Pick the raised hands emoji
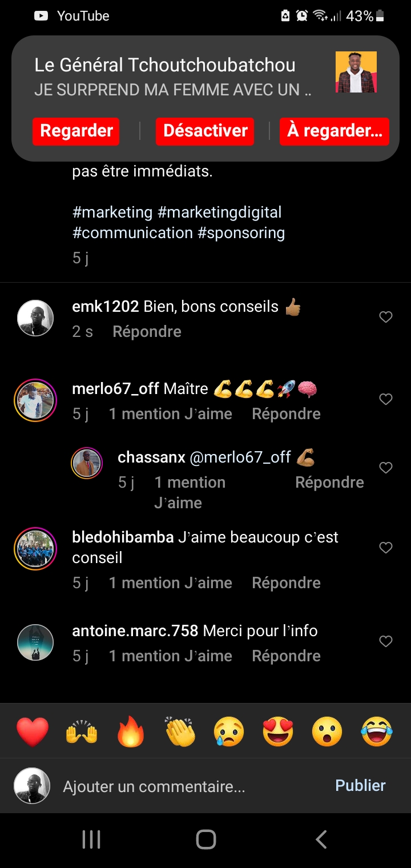 click(82, 732)
